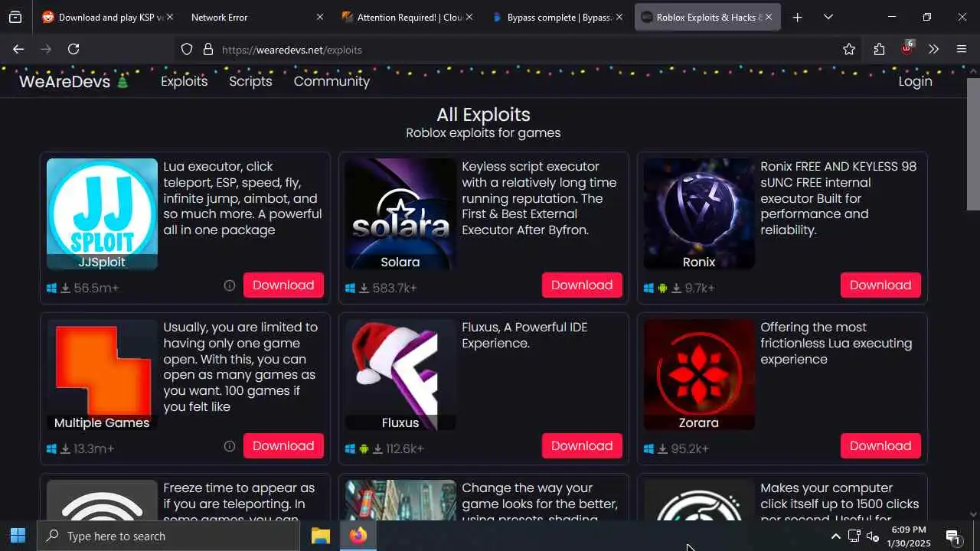Show hidden system tray icons
The width and height of the screenshot is (980, 551).
click(835, 536)
